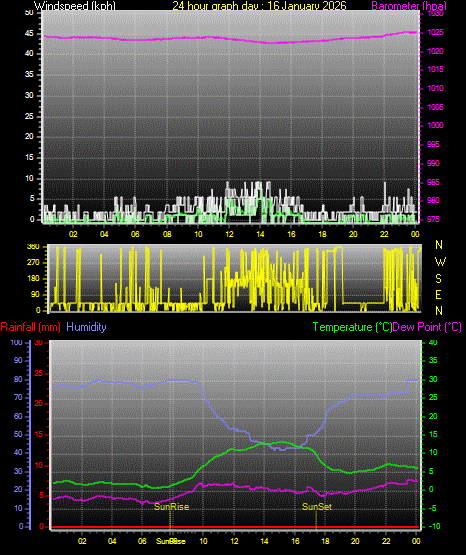Click the Windspeed (kph) axis title
This screenshot has width=466, height=555.
tap(75, 6)
